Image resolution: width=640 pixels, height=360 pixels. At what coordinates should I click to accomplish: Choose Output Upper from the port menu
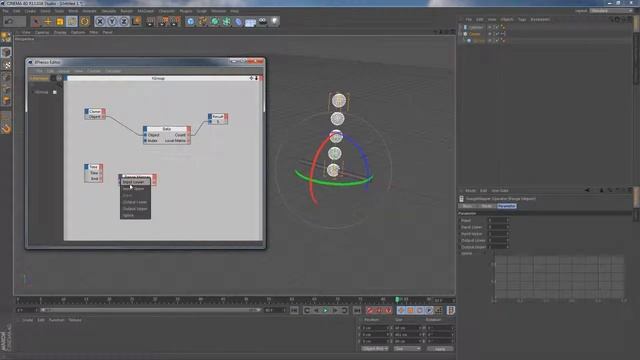135,209
